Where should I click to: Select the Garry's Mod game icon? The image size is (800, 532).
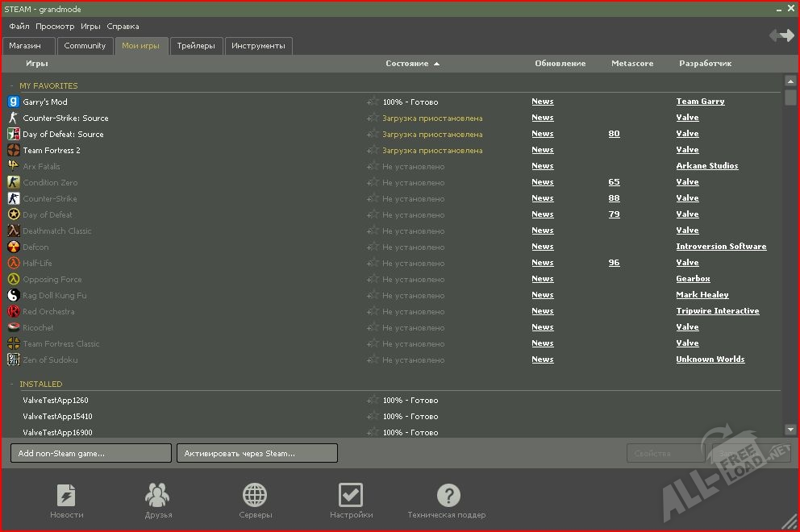(x=14, y=102)
